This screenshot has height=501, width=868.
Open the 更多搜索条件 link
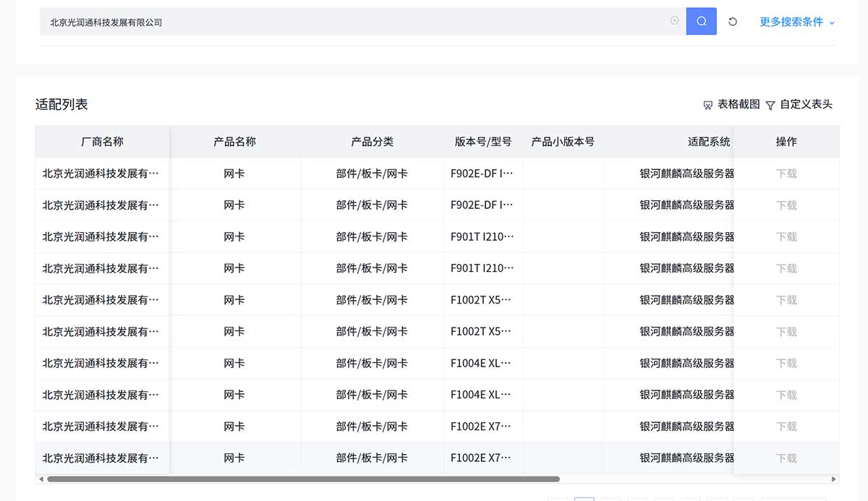791,22
